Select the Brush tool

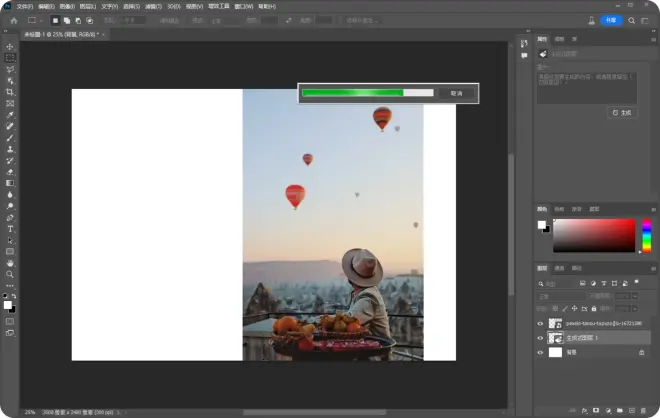pyautogui.click(x=10, y=138)
